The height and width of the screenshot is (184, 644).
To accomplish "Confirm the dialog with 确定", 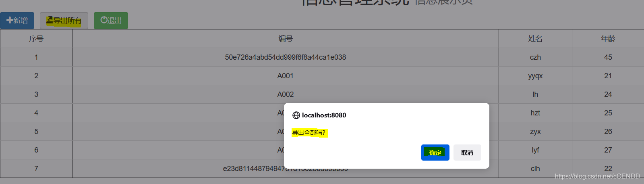I will click(x=435, y=153).
